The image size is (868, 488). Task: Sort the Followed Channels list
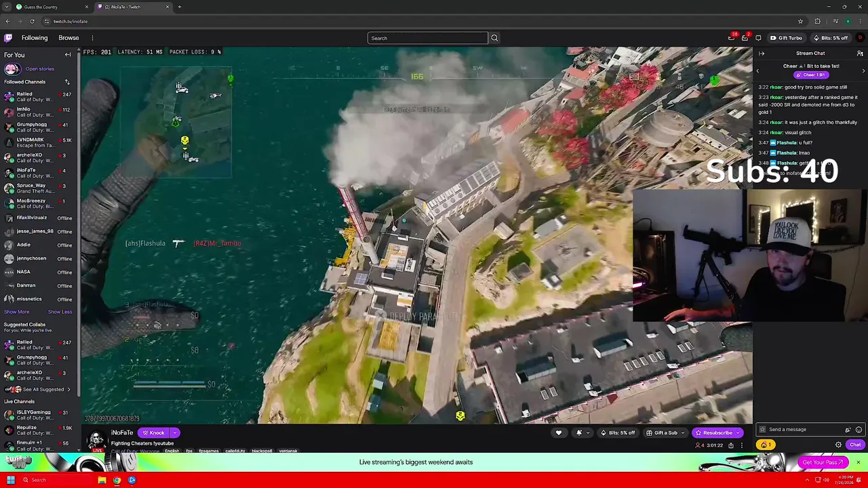(x=67, y=82)
